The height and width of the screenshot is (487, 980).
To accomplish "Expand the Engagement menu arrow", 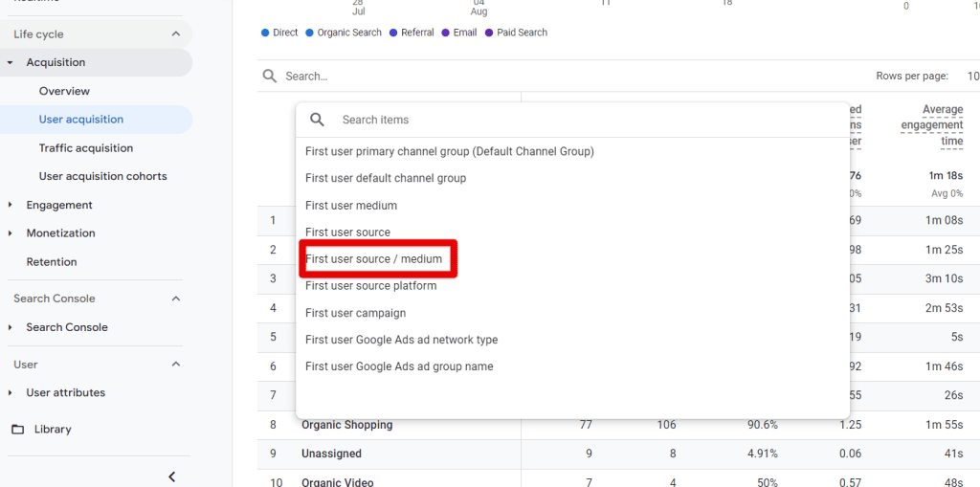I will [x=11, y=205].
